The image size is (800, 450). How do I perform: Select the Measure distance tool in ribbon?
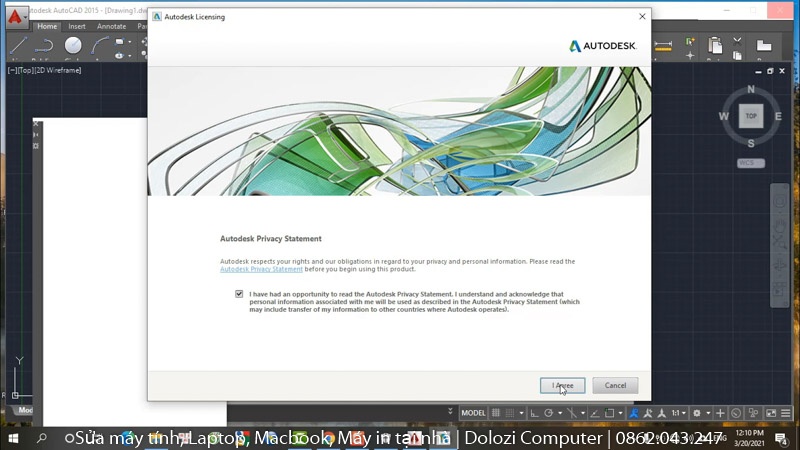click(x=663, y=46)
